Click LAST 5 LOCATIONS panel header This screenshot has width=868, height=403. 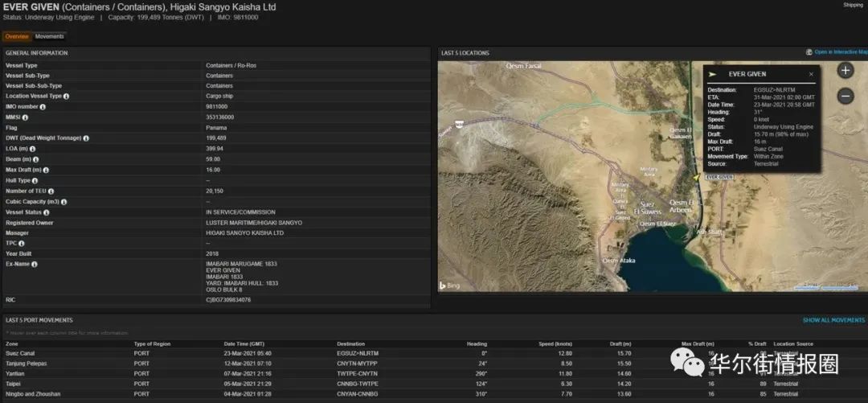coord(465,53)
